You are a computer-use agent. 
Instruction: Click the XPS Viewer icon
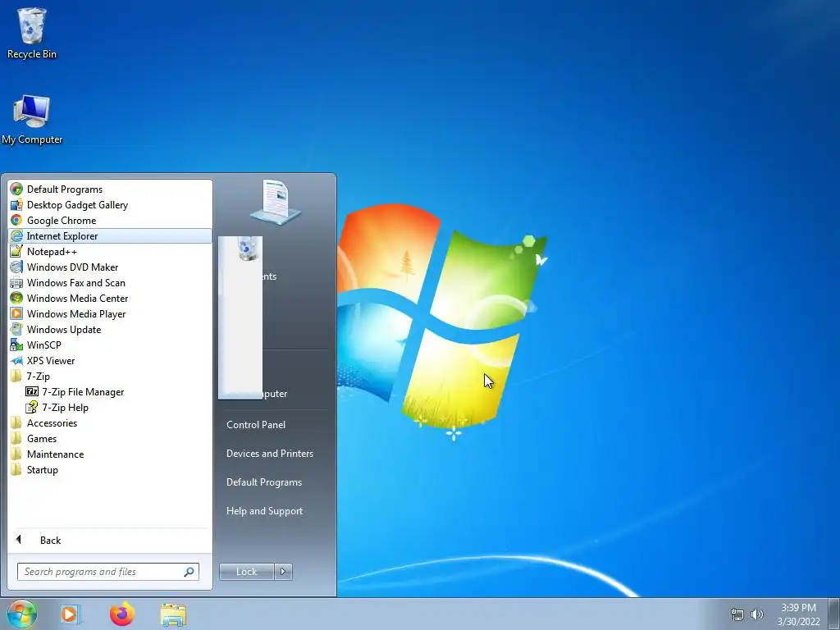16,361
